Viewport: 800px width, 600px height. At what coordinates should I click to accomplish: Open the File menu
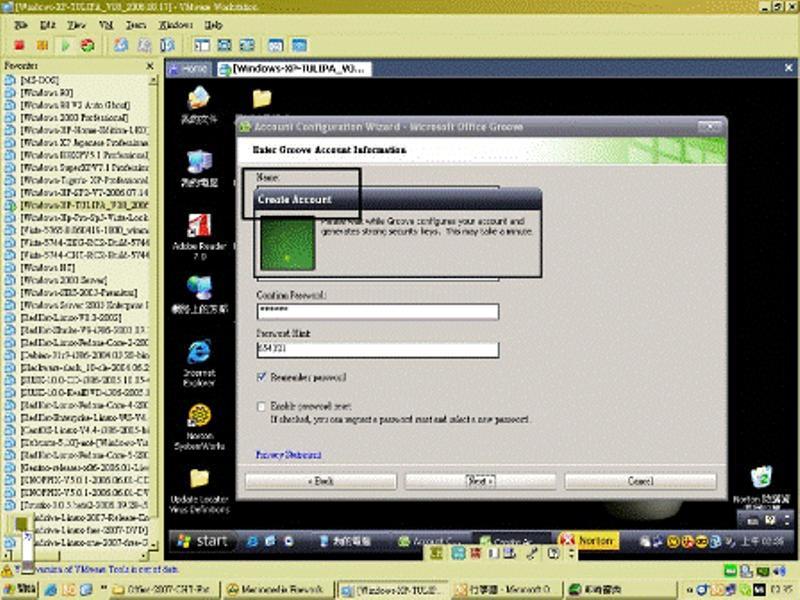coord(21,25)
